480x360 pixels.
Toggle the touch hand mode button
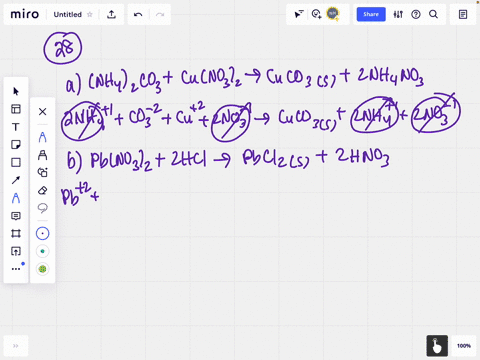coord(437,346)
